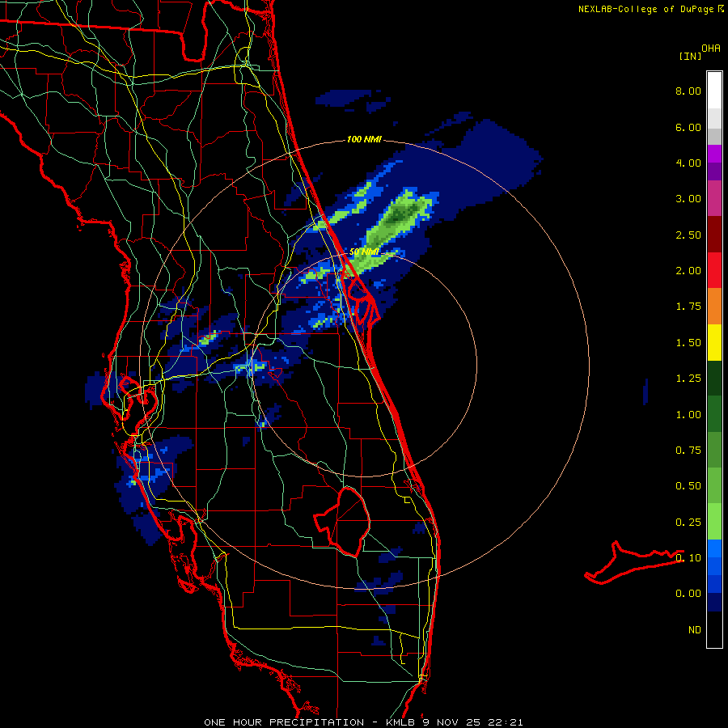Image resolution: width=728 pixels, height=728 pixels.
Task: Click the 1.75 legend value
Action: pyautogui.click(x=688, y=307)
